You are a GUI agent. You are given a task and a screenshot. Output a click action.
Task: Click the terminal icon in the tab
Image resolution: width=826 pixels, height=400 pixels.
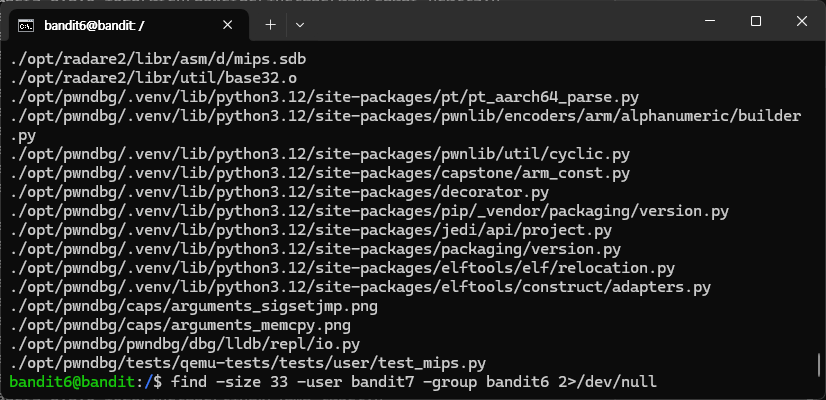pyautogui.click(x=26, y=25)
